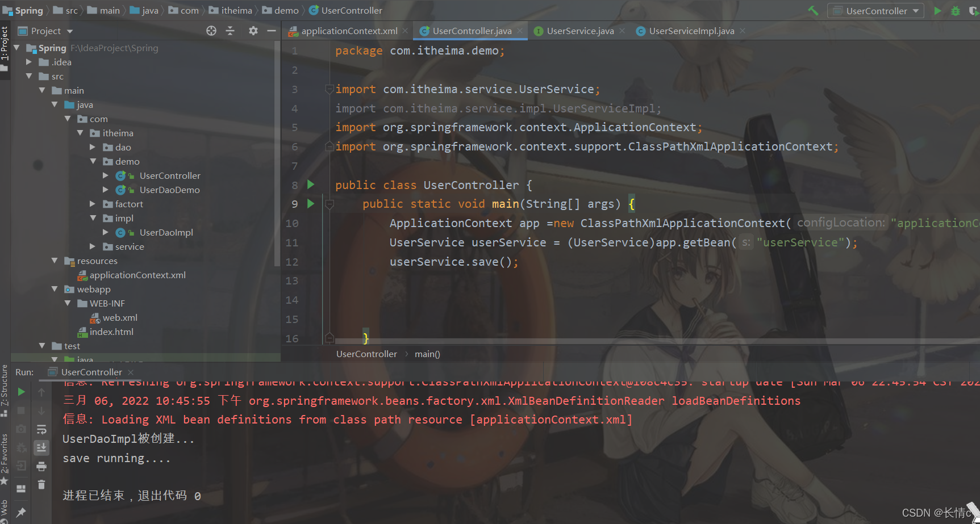980x524 pixels.
Task: Select UserDaoImpl class in the project tree
Action: pos(166,232)
